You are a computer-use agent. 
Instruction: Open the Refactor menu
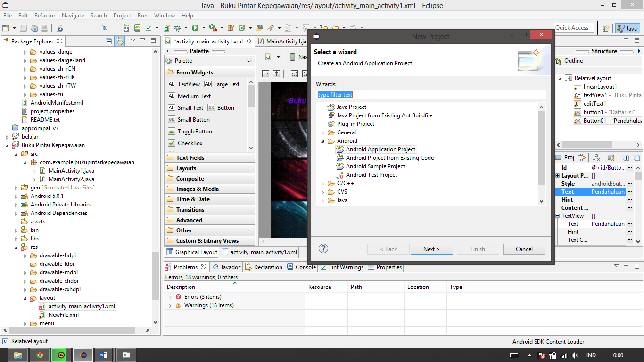pos(45,16)
